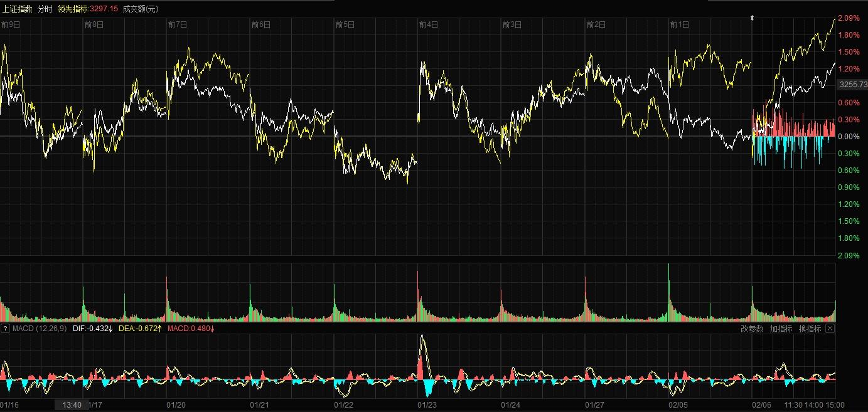Click the 14:00 time label
868x412 pixels.
[x=815, y=405]
